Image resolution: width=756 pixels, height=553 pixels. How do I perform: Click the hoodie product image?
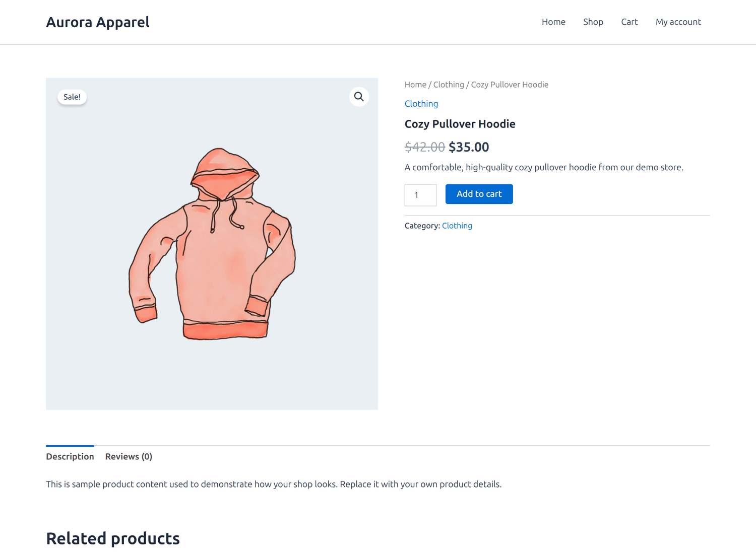click(x=212, y=244)
